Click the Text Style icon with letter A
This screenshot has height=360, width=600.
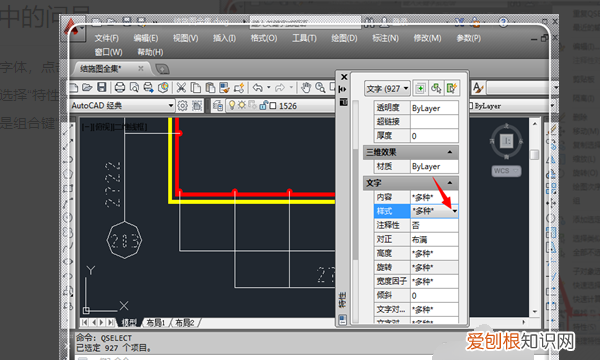point(478,88)
